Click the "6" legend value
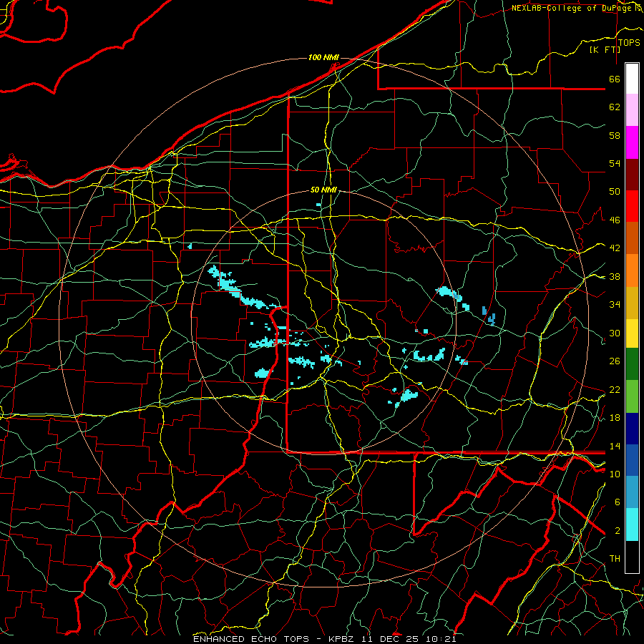Image resolution: width=644 pixels, height=644 pixels. pos(618,502)
